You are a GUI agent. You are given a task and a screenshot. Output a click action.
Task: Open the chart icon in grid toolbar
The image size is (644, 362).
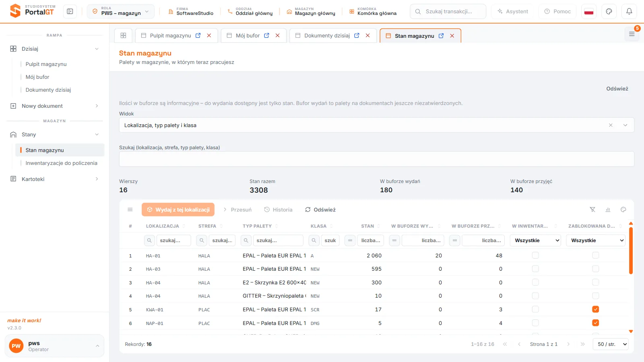coord(608,210)
